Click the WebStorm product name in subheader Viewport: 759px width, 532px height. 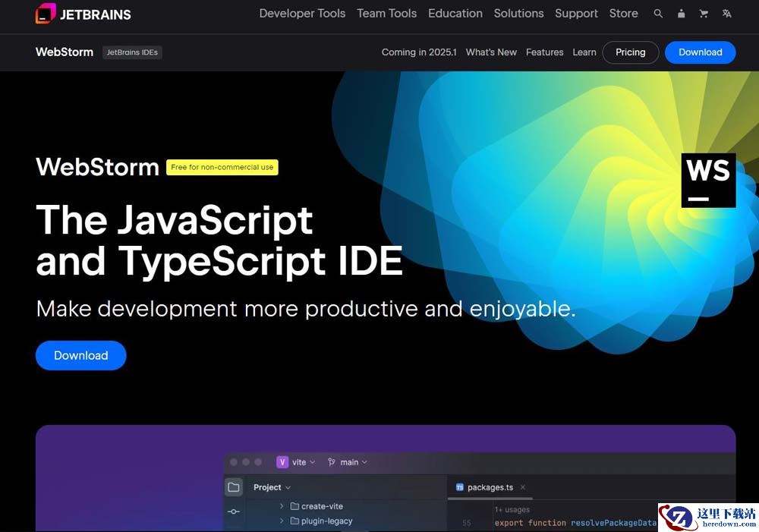(65, 52)
